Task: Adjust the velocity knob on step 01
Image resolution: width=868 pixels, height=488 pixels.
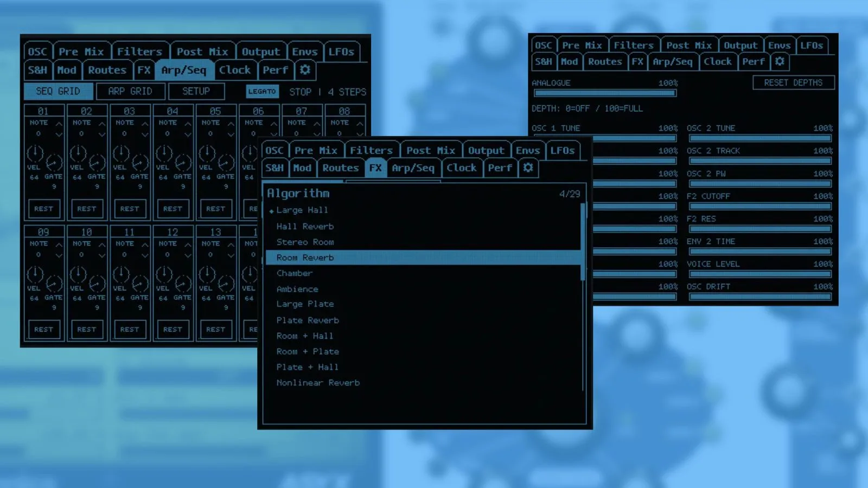Action: click(35, 153)
